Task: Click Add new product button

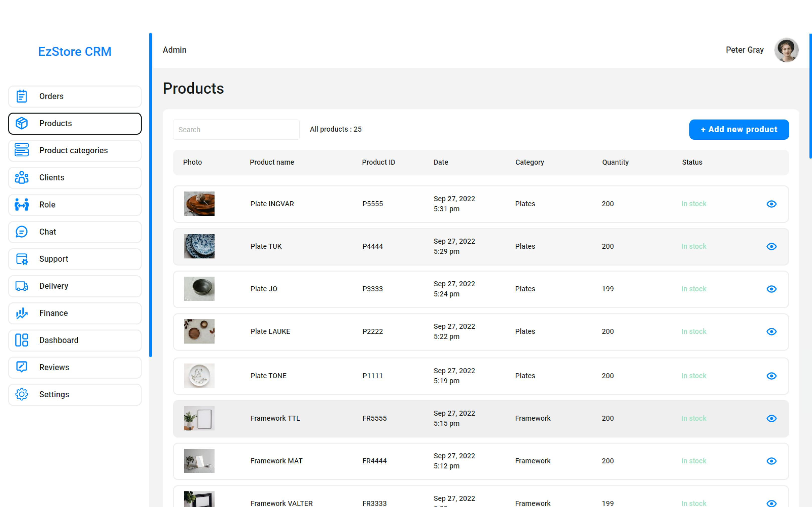Action: click(739, 130)
